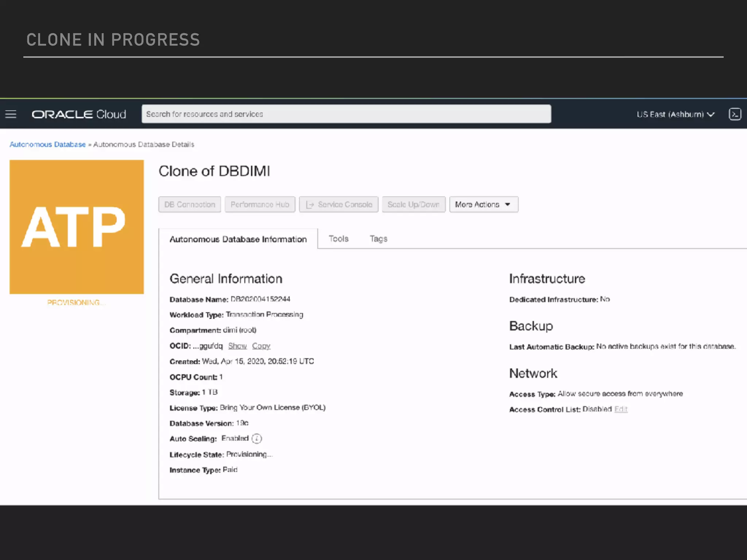
Task: Open the Cloud Shell terminal icon
Action: pyautogui.click(x=735, y=114)
